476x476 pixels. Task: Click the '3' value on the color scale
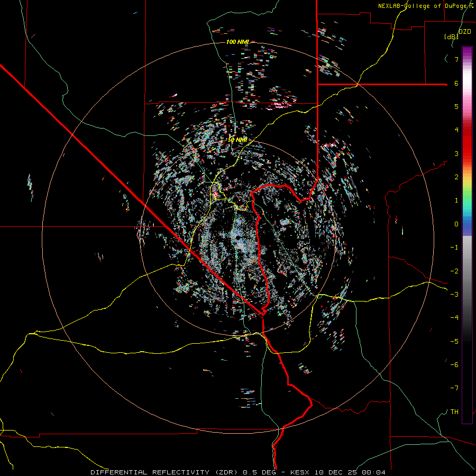[456, 153]
